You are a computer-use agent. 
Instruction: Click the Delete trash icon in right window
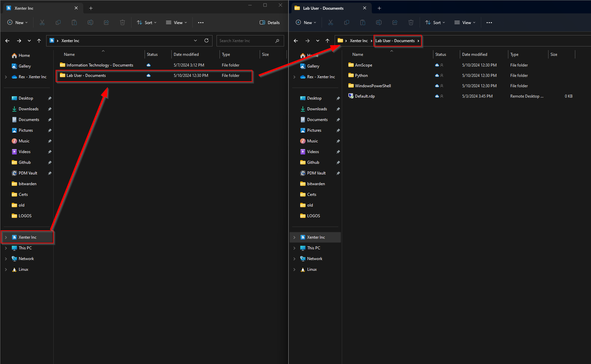click(411, 22)
